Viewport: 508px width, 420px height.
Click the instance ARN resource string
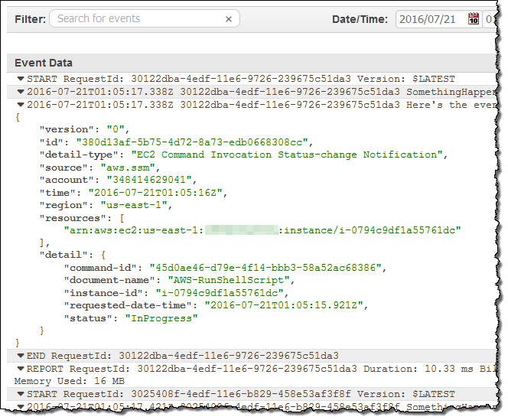262,230
